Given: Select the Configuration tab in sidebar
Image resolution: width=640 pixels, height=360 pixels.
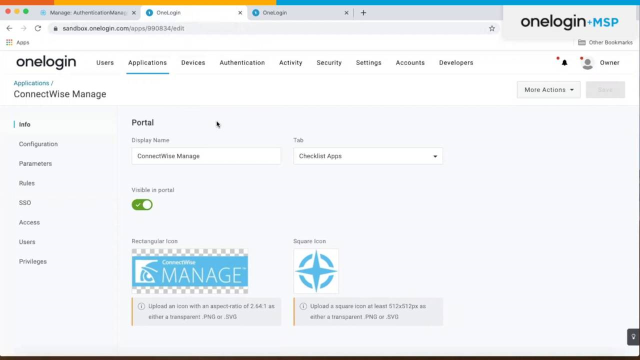Looking at the screenshot, I should [38, 144].
